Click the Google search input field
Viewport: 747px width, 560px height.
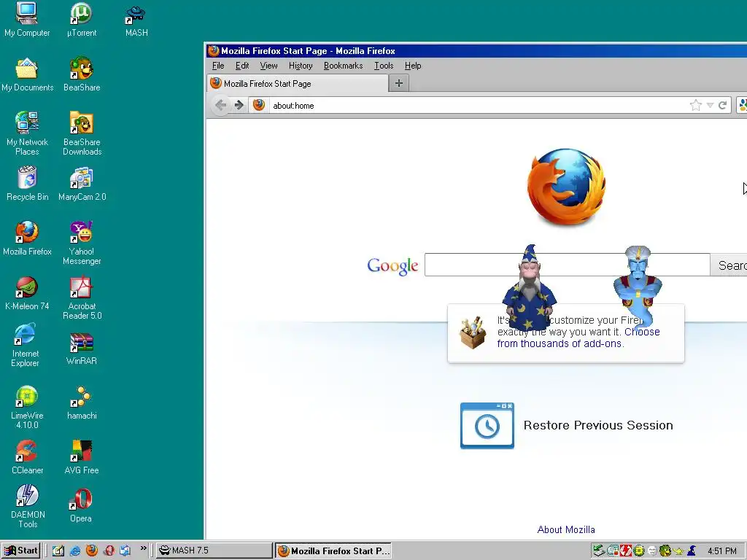tap(567, 265)
